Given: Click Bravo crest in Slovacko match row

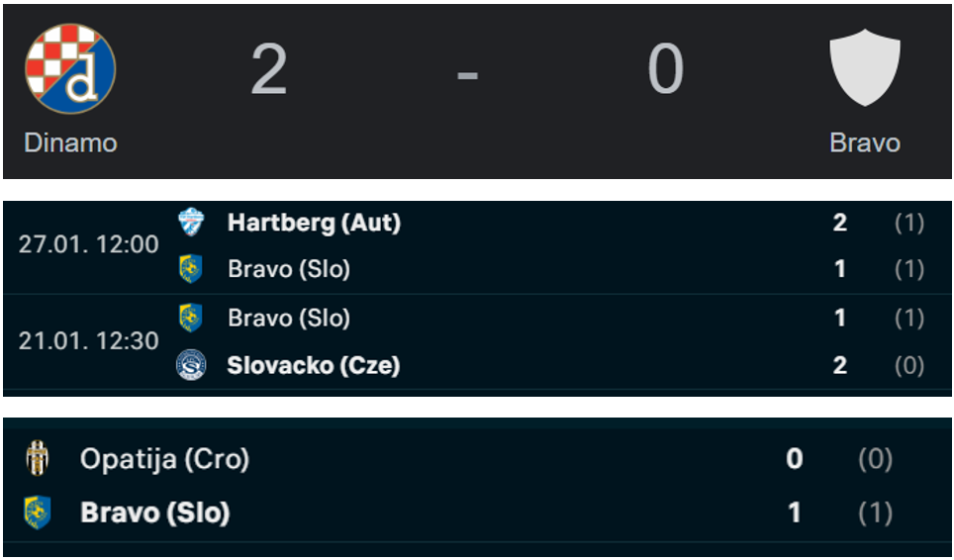Looking at the screenshot, I should [x=191, y=318].
